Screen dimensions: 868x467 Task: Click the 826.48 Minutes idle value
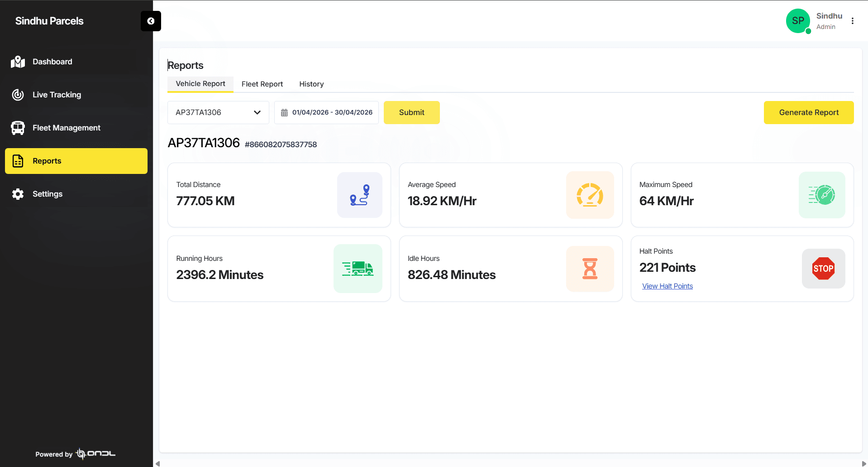point(452,275)
